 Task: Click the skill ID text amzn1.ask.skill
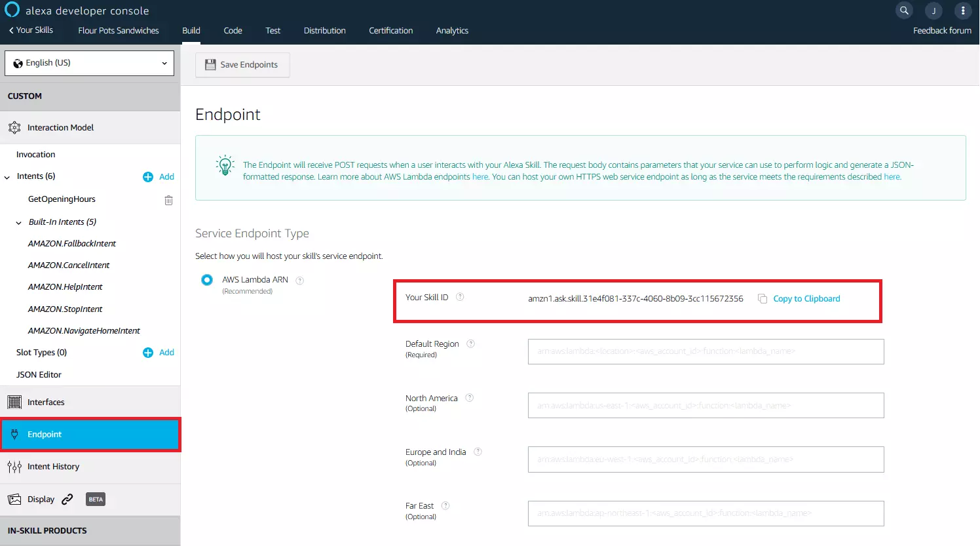[635, 299]
